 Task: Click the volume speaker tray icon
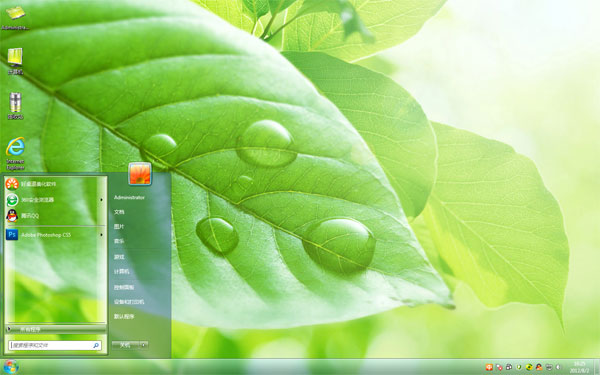click(558, 367)
